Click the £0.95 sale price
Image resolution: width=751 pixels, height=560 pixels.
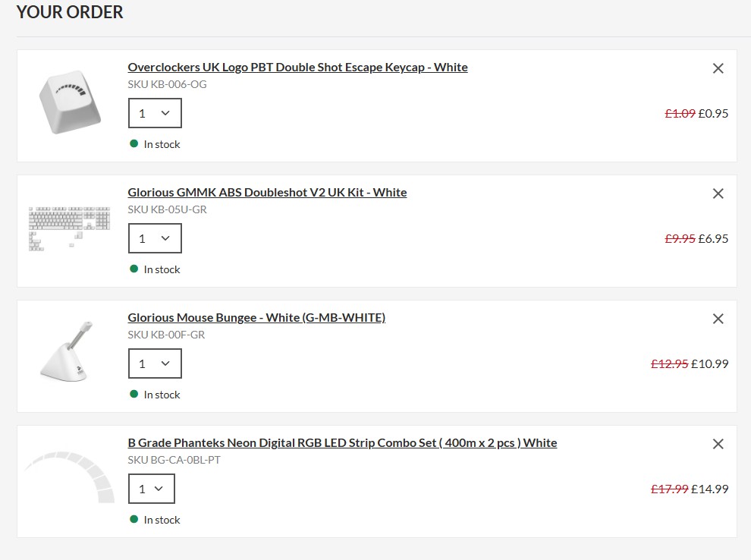[713, 114]
